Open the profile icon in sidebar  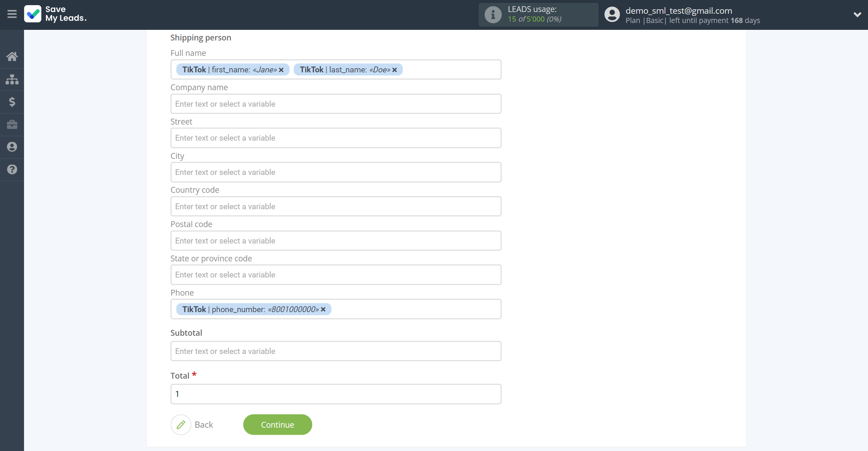tap(12, 147)
